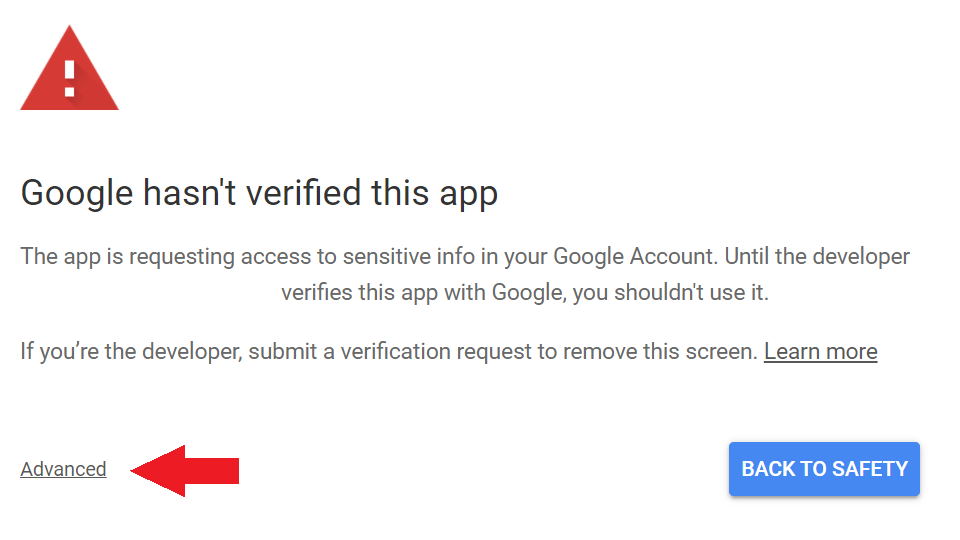Click the white exclamation mark in the triangle

point(69,77)
